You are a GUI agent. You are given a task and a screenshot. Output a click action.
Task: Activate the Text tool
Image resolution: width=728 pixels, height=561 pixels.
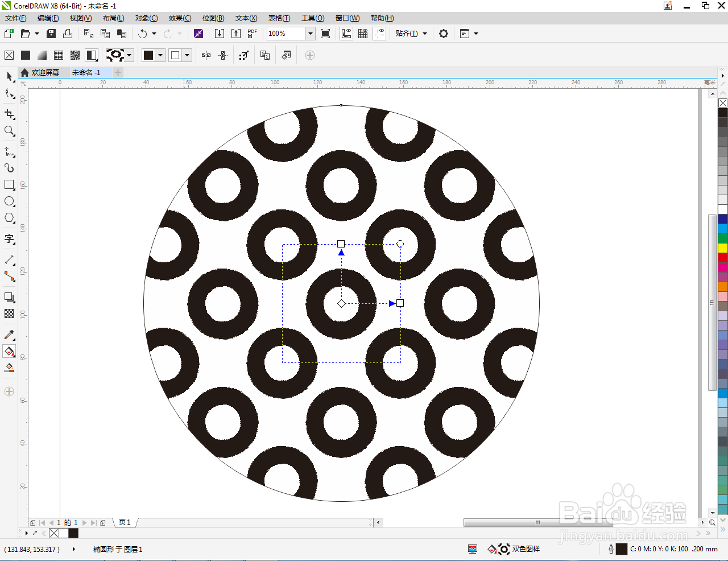(x=9, y=239)
